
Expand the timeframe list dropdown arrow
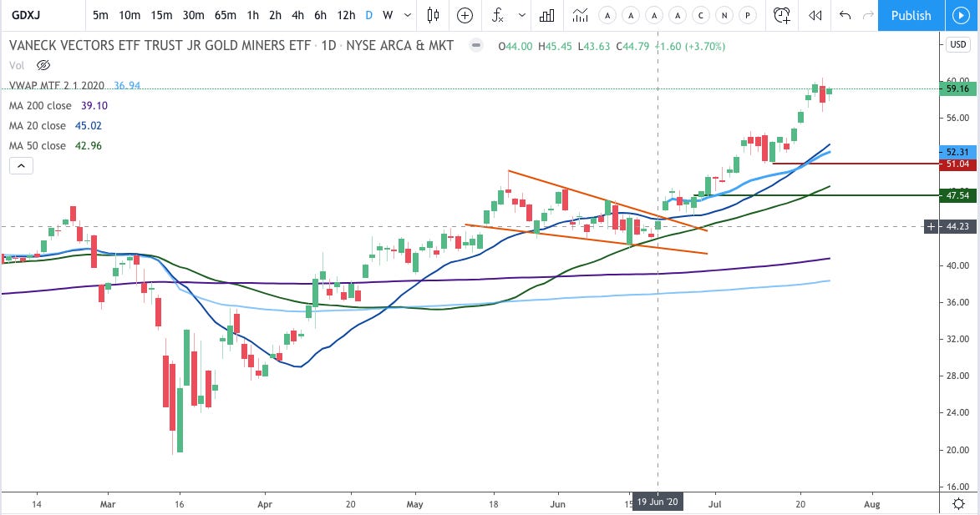pyautogui.click(x=408, y=16)
